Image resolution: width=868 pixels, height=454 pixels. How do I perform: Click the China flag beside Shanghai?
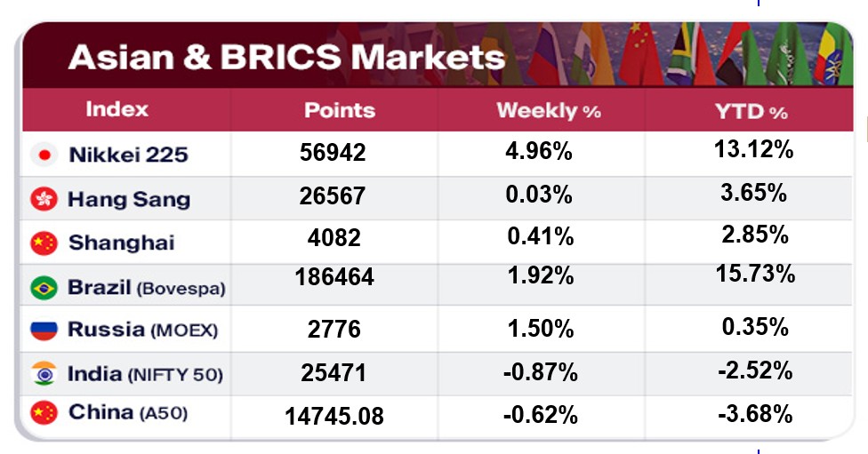[44, 243]
